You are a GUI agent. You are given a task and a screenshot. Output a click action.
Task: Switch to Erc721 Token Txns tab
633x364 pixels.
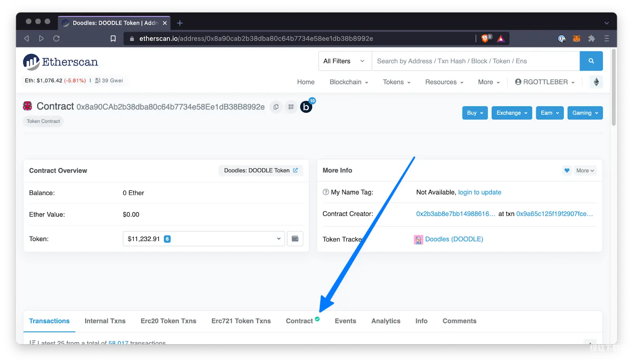tap(241, 321)
